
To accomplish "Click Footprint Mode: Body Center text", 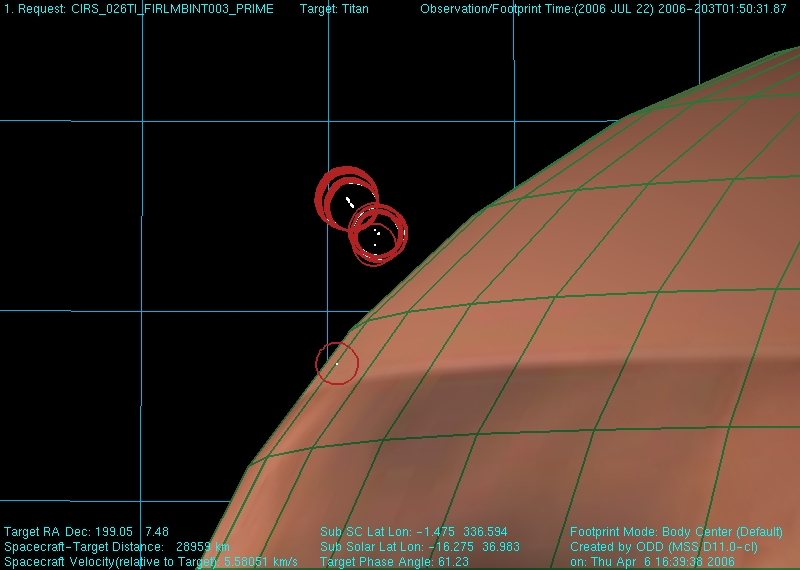I will tap(676, 532).
